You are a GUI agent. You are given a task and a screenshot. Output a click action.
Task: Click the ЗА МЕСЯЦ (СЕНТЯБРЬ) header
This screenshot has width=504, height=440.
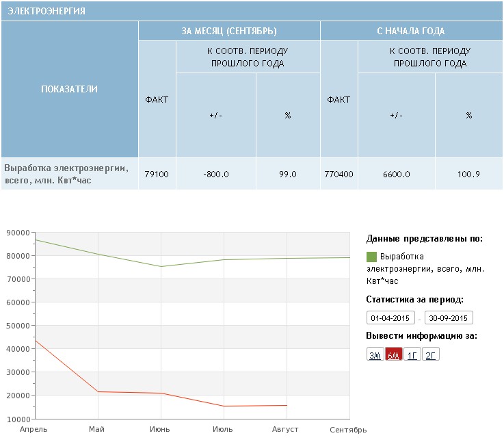(x=228, y=31)
